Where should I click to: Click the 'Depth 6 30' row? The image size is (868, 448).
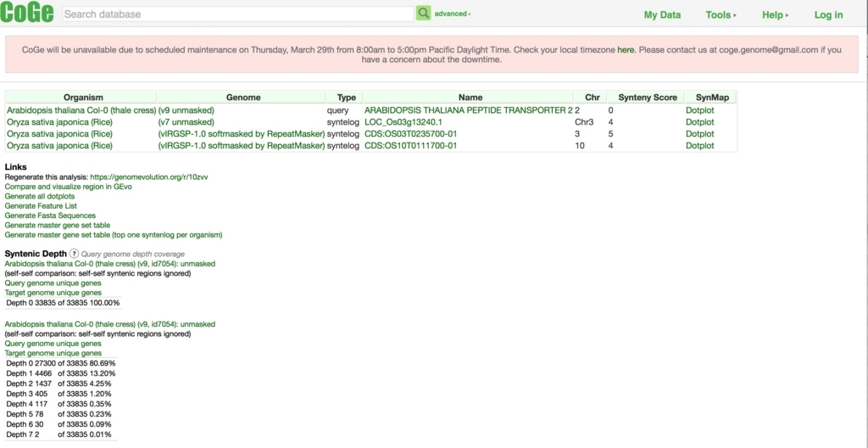60,424
